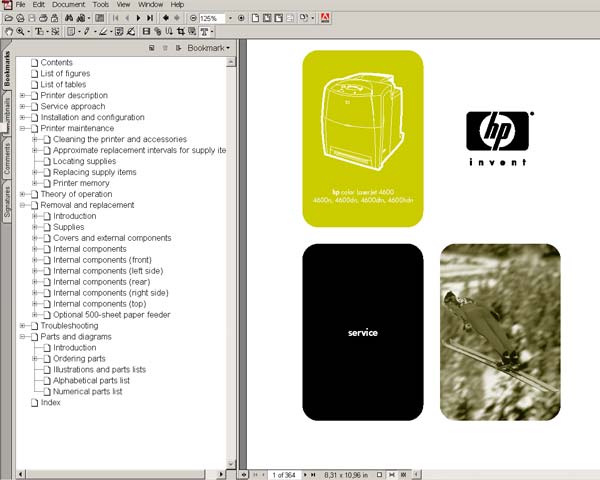This screenshot has height=480, width=600.
Task: Expand the Service approach bookmark
Action: click(x=22, y=106)
